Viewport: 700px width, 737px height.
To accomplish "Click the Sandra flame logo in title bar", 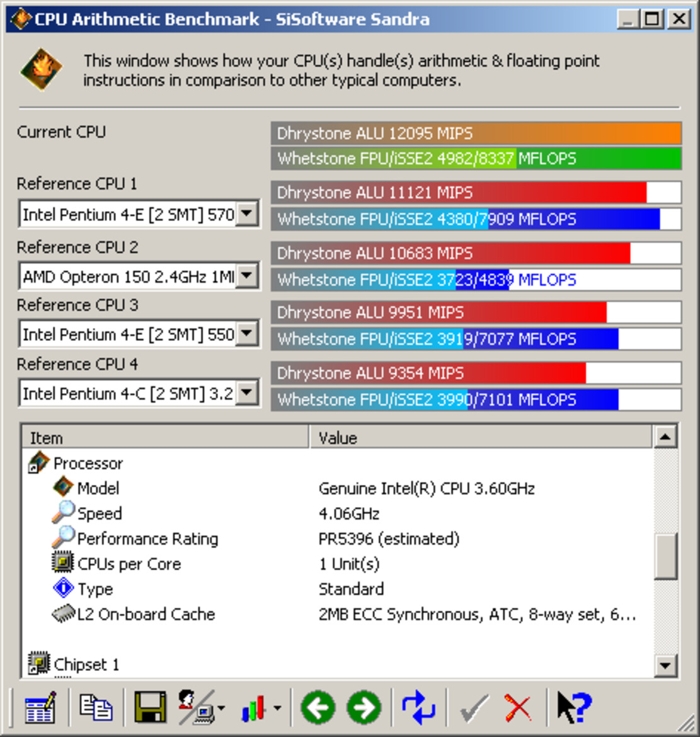I will [x=20, y=20].
